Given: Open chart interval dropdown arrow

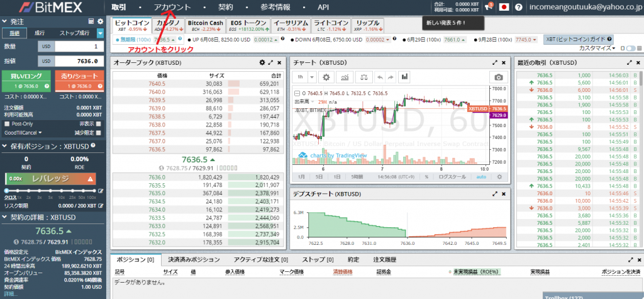Looking at the screenshot, I should [x=312, y=77].
